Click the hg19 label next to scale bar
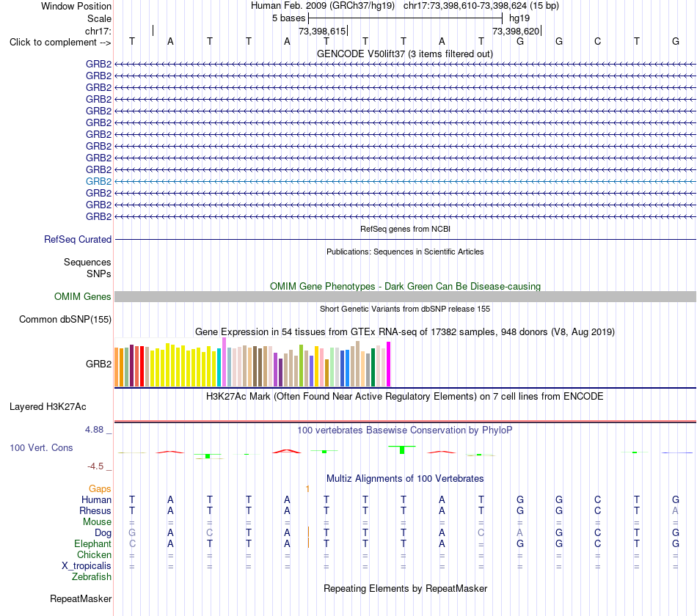 pyautogui.click(x=519, y=18)
